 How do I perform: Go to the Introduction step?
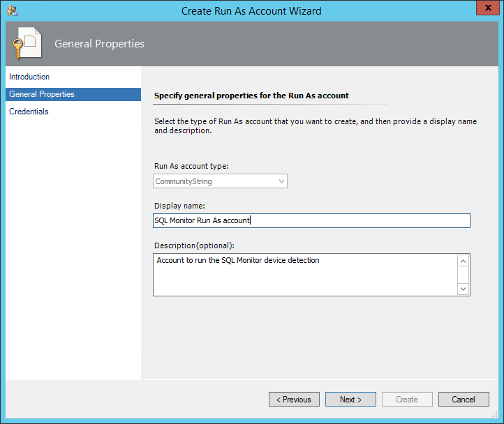click(29, 77)
